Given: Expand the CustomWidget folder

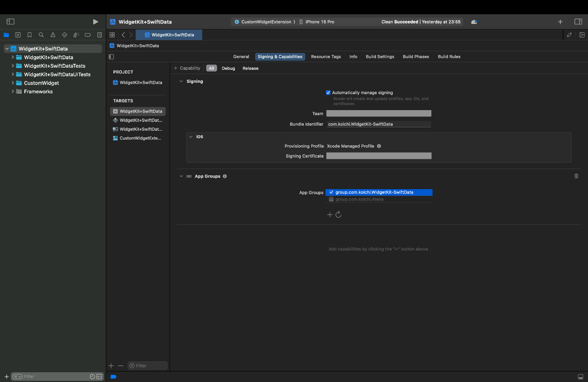Looking at the screenshot, I should coord(13,83).
